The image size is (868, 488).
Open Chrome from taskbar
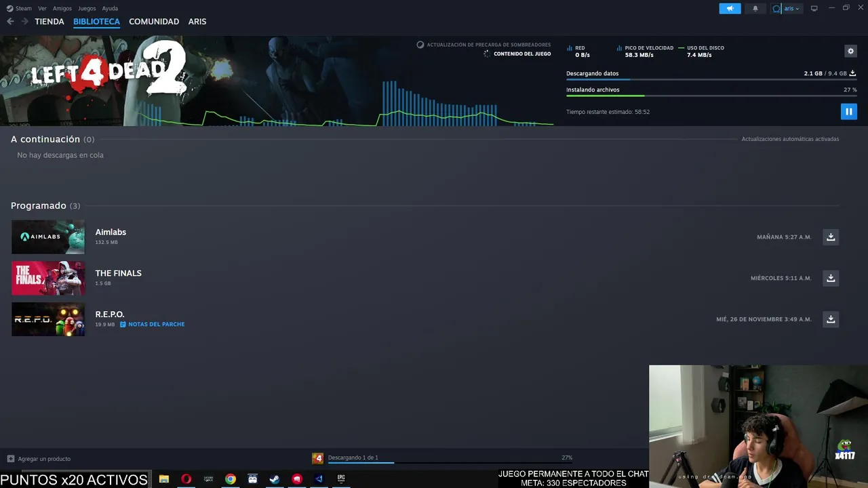click(231, 479)
